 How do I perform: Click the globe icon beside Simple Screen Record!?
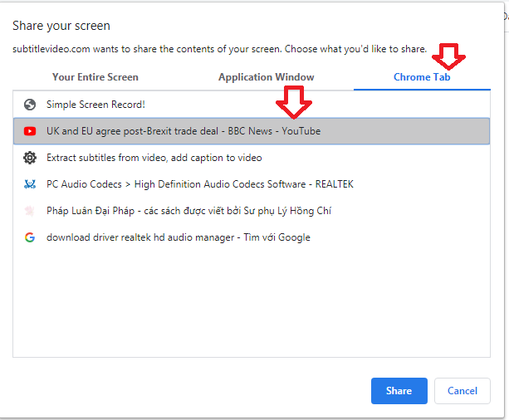[30, 105]
